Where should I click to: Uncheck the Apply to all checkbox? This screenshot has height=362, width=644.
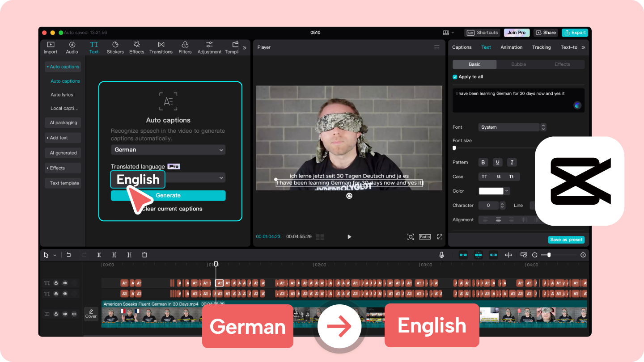(455, 76)
